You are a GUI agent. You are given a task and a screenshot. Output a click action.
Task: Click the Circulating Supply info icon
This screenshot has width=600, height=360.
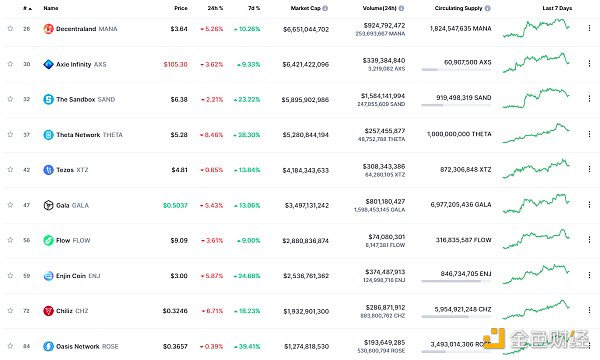pos(488,8)
